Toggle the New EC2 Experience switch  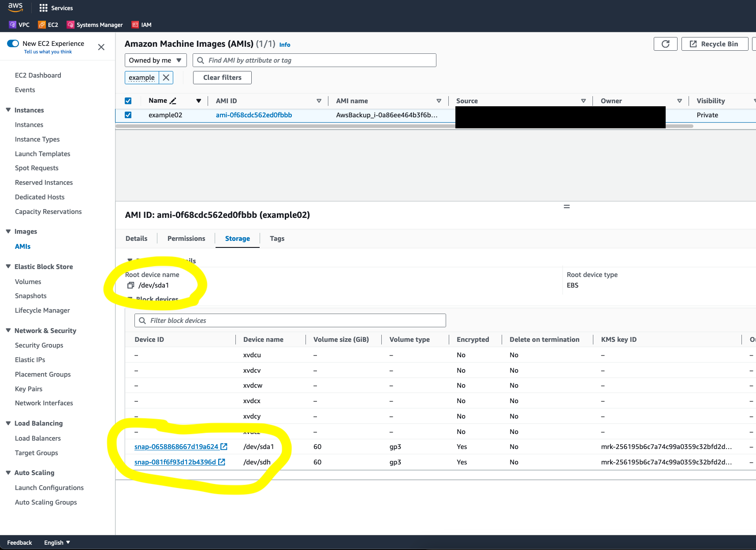(13, 43)
